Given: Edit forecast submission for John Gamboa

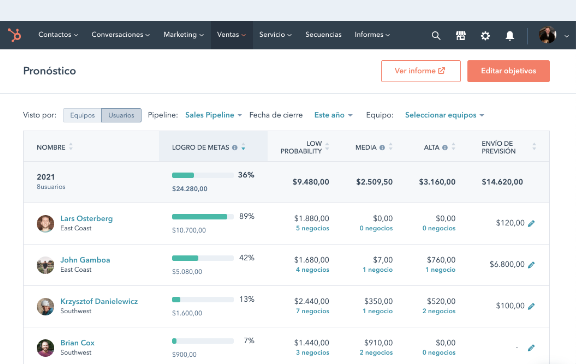Looking at the screenshot, I should point(531,265).
